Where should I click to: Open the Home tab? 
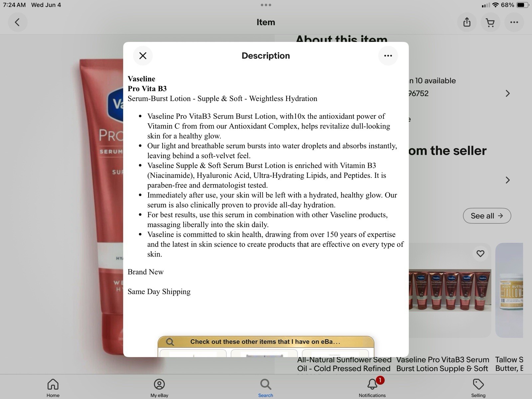coord(53,388)
